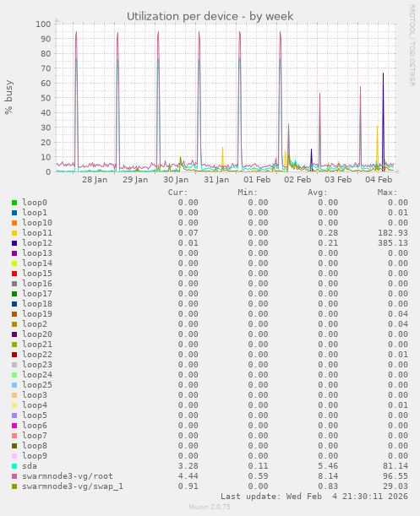Click the loop23 legend label
The image size is (420, 516).
tap(37, 365)
